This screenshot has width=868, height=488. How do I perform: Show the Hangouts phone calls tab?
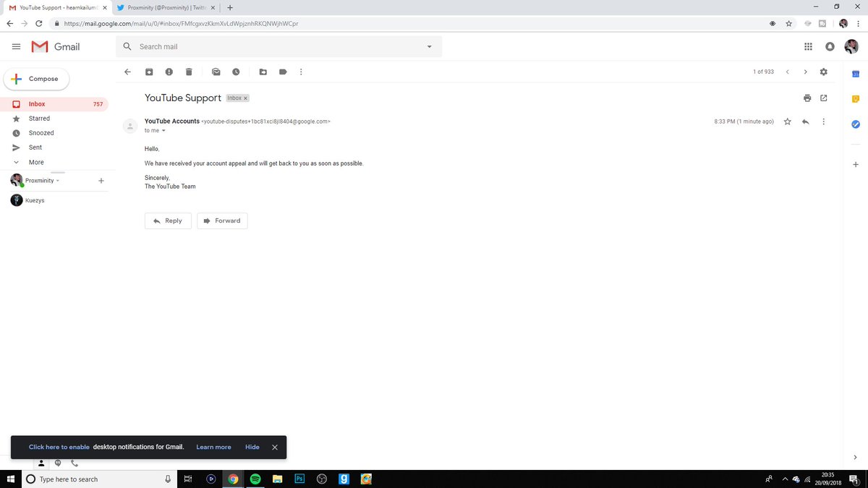click(75, 463)
